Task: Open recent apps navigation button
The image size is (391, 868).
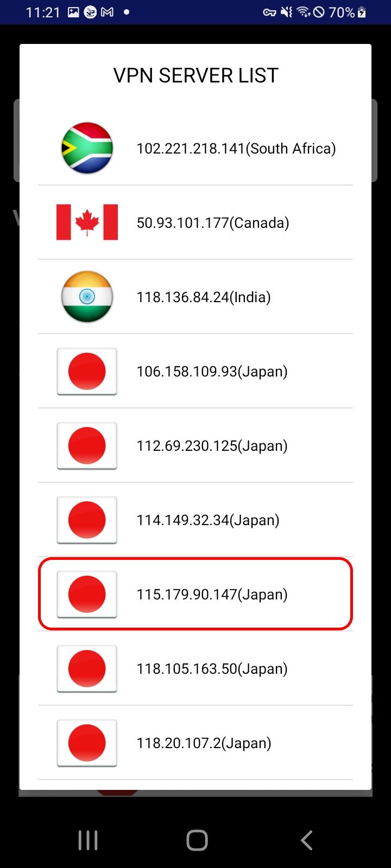Action: 88,840
